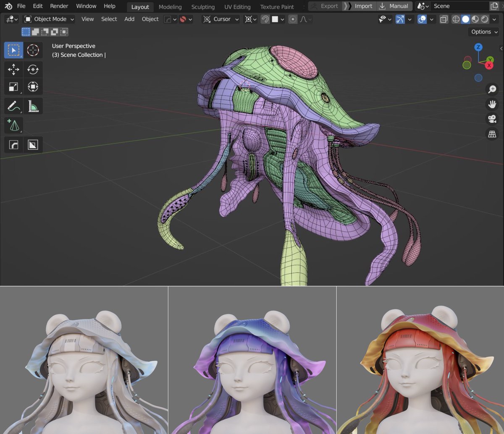This screenshot has width=504, height=434.
Task: Click the Import button
Action: (x=364, y=6)
